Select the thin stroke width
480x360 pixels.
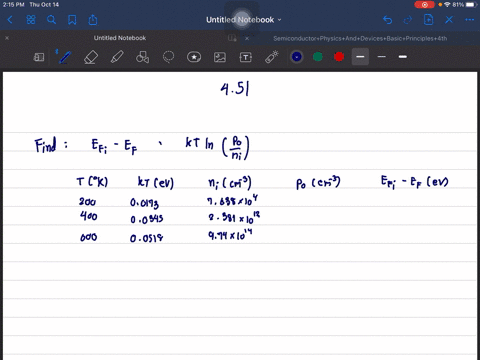tap(382, 57)
